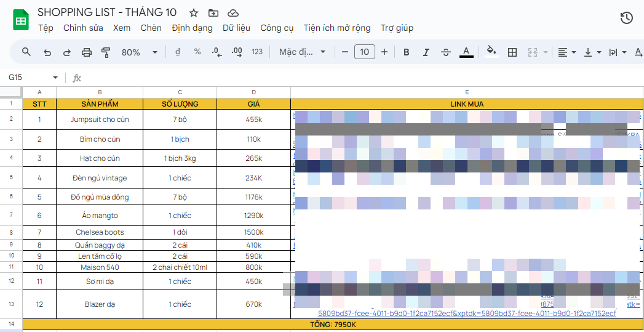Open the zoom 80% dropdown
The width and height of the screenshot is (644, 332).
pyautogui.click(x=140, y=52)
